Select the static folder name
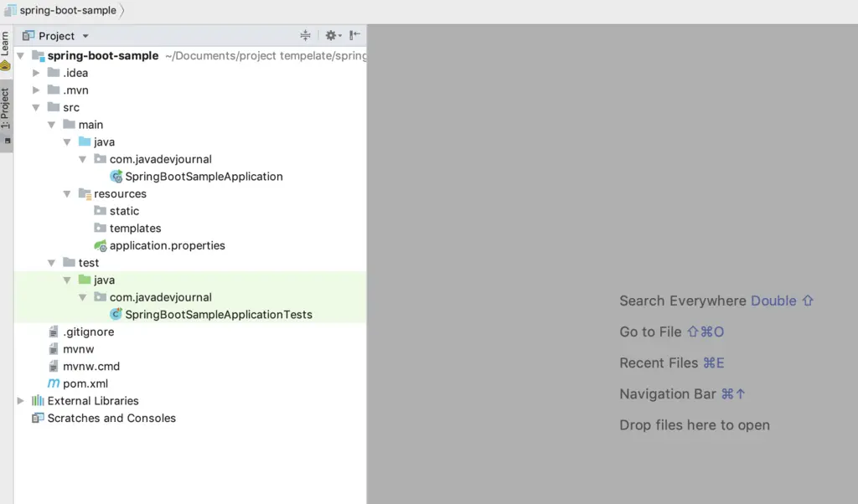The height and width of the screenshot is (504, 858). [x=124, y=211]
